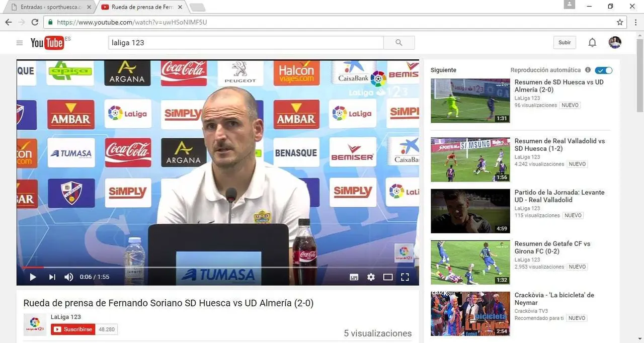Viewport: 644px width, 343px height.
Task: Skip to the next video
Action: [x=52, y=277]
